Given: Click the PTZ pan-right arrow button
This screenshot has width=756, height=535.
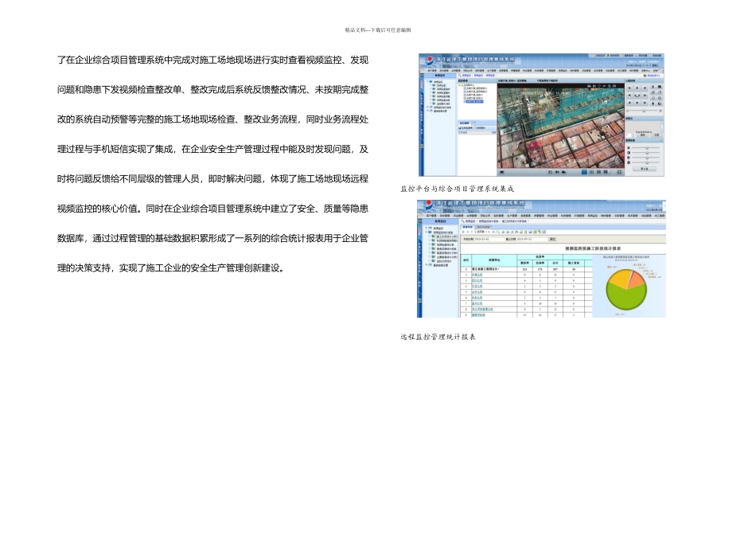Looking at the screenshot, I should (645, 95).
